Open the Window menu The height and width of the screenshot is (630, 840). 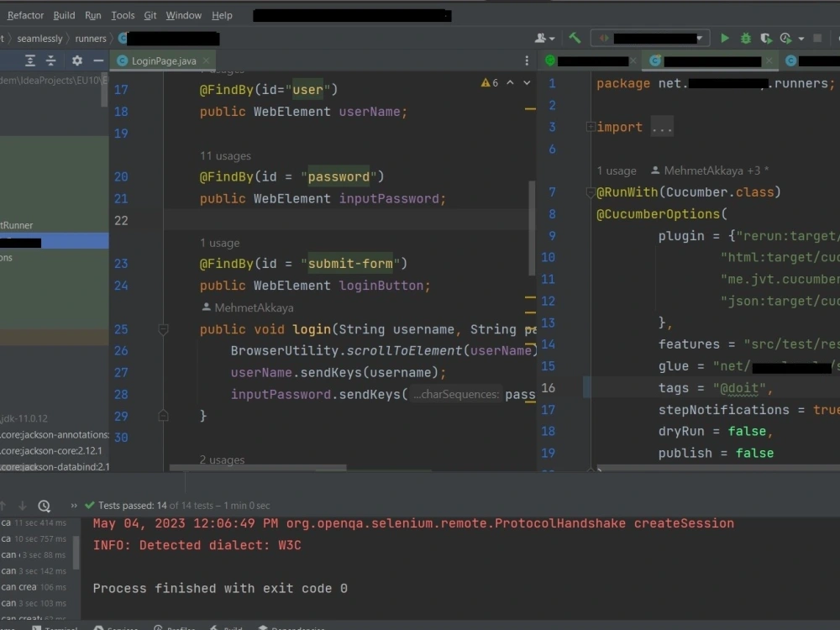tap(184, 15)
